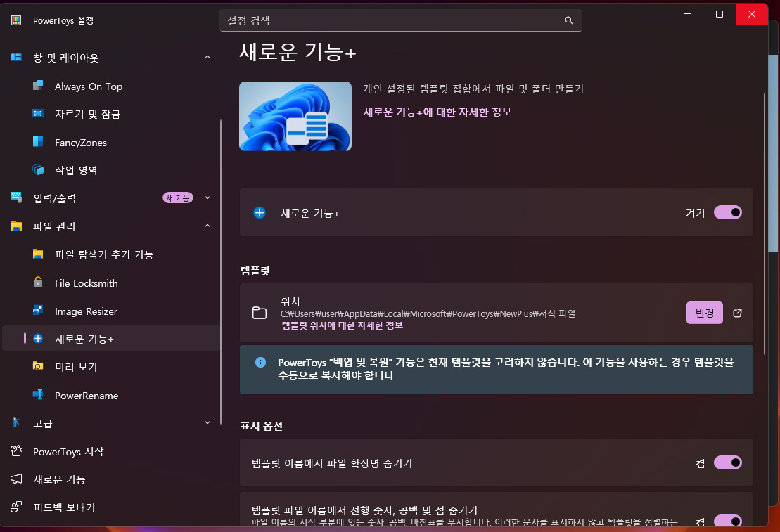Close the PowerToys settings window
Viewport: 780px width, 532px height.
click(752, 14)
